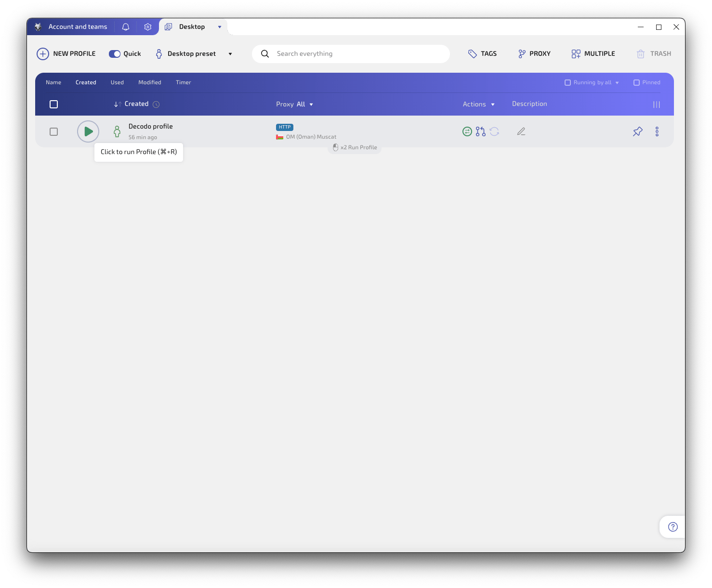
Task: Enable the Running by all checkbox
Action: pos(567,83)
